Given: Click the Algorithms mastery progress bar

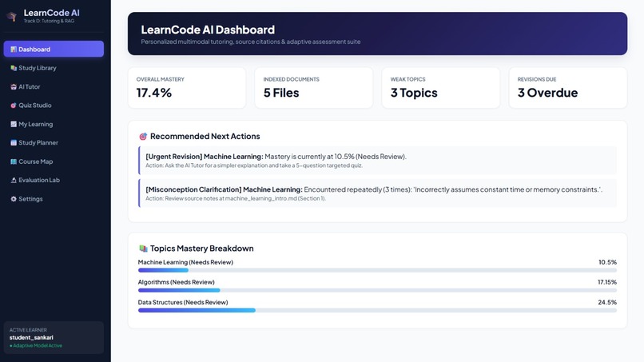Looking at the screenshot, I should [377, 290].
